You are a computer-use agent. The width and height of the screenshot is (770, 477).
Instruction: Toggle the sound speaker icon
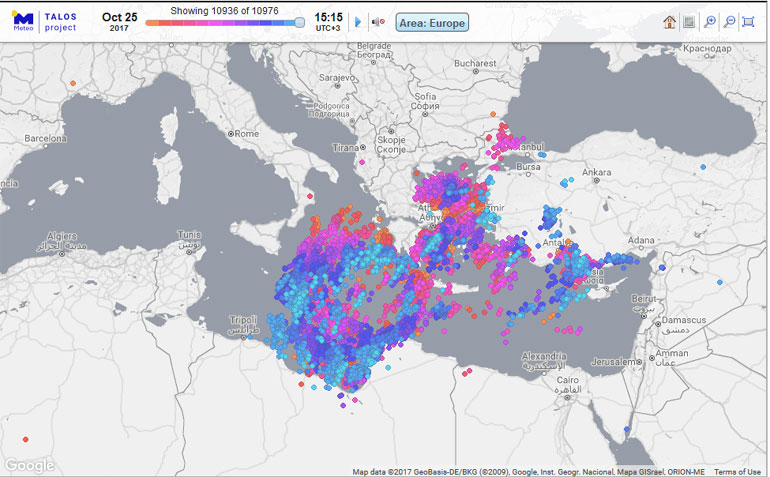[x=378, y=21]
